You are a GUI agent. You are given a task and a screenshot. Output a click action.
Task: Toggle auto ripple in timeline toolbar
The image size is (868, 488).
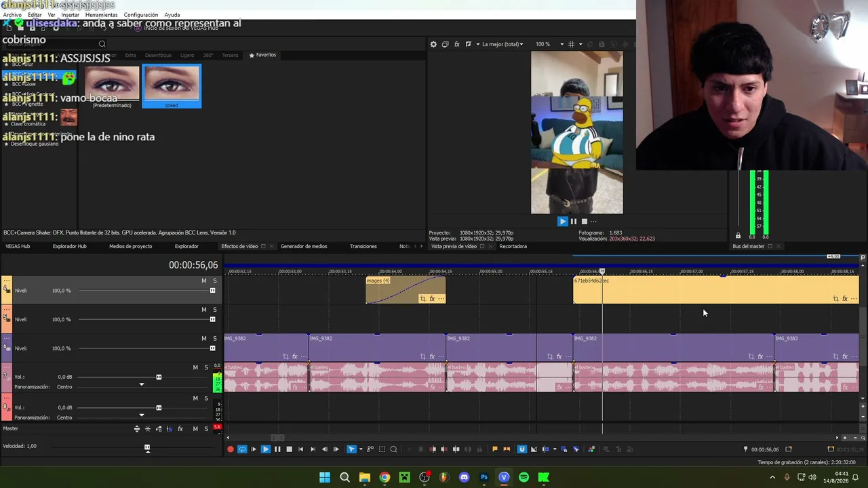pos(546,449)
